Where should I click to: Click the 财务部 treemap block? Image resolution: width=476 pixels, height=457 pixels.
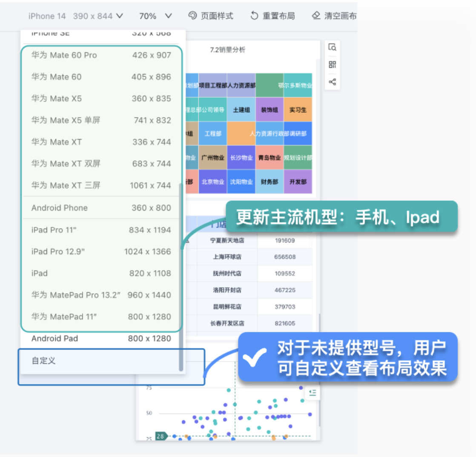[x=270, y=182]
